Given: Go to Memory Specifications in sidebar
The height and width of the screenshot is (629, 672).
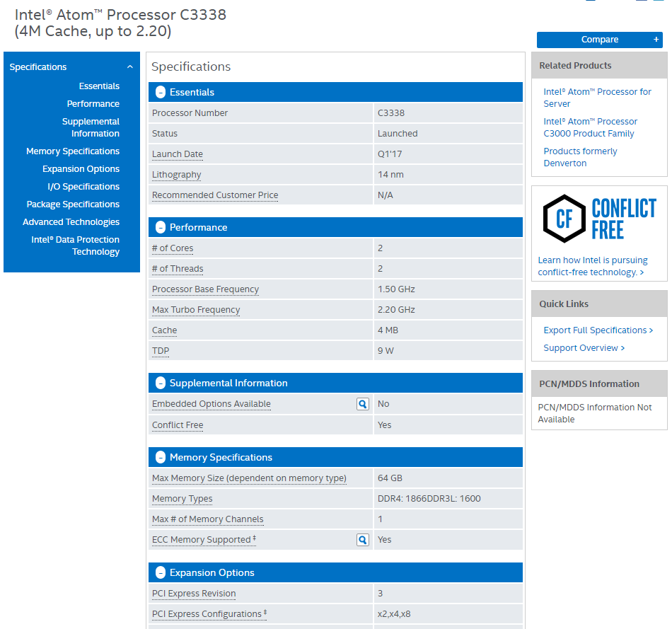Looking at the screenshot, I should point(73,151).
